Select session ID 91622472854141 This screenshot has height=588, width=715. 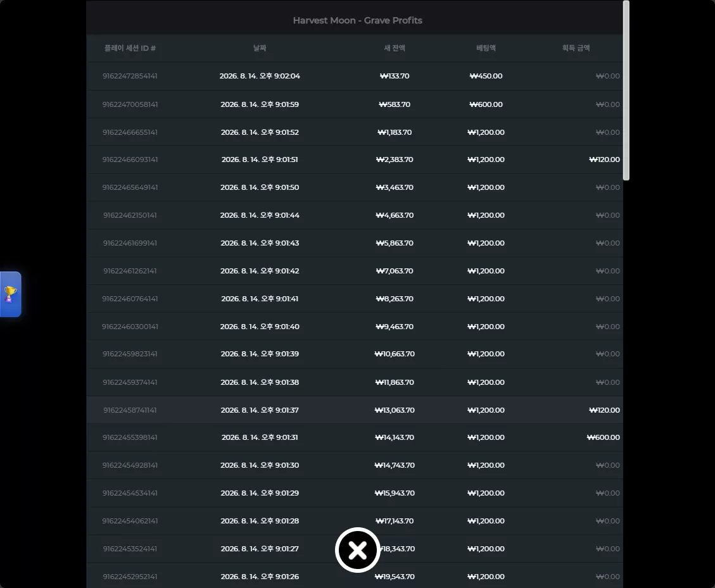click(x=130, y=76)
